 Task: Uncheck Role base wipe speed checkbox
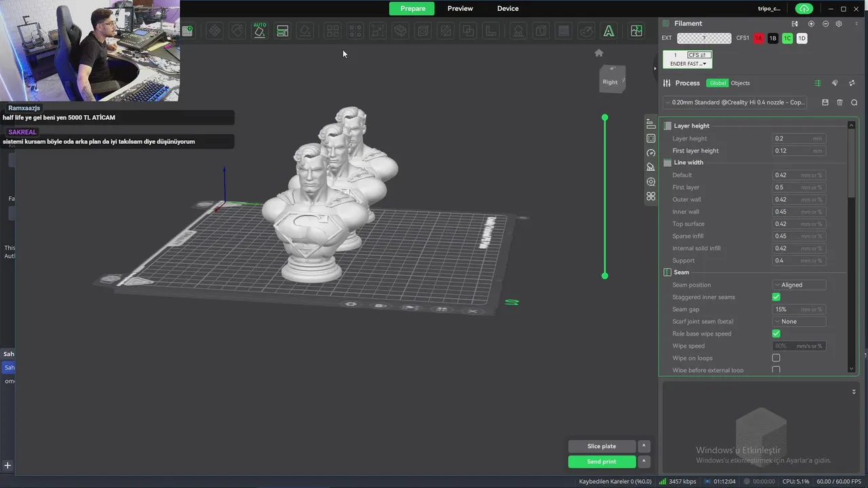pos(776,333)
